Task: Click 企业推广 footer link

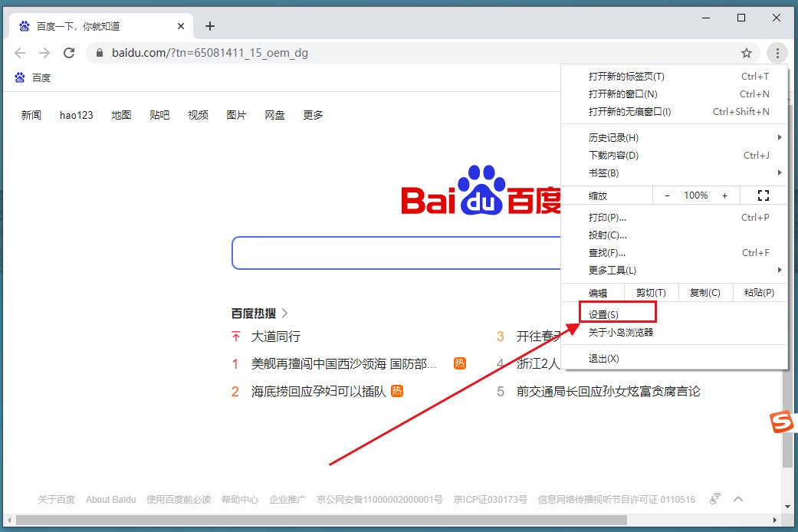Action: tap(287, 499)
